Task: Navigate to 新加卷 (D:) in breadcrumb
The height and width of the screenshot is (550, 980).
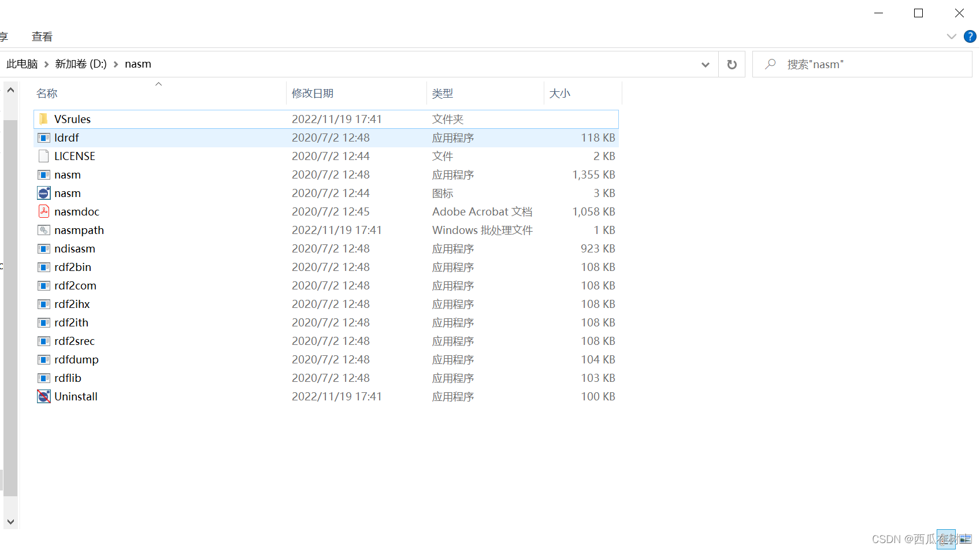Action: pos(81,64)
